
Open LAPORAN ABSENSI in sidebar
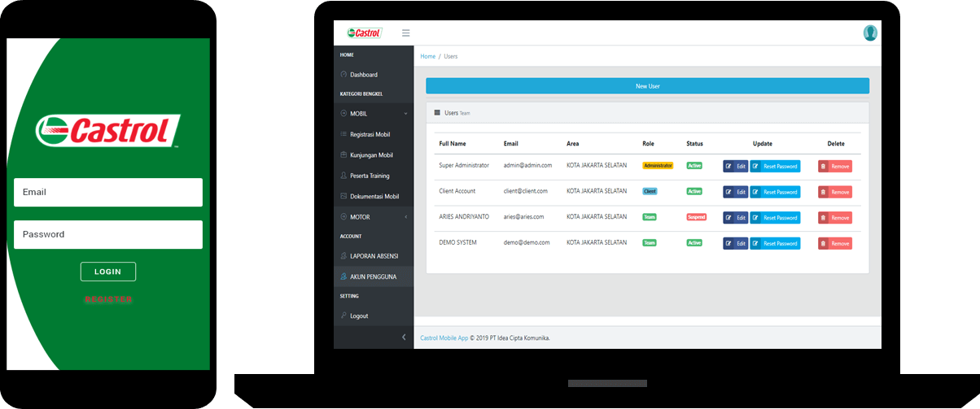click(x=374, y=256)
